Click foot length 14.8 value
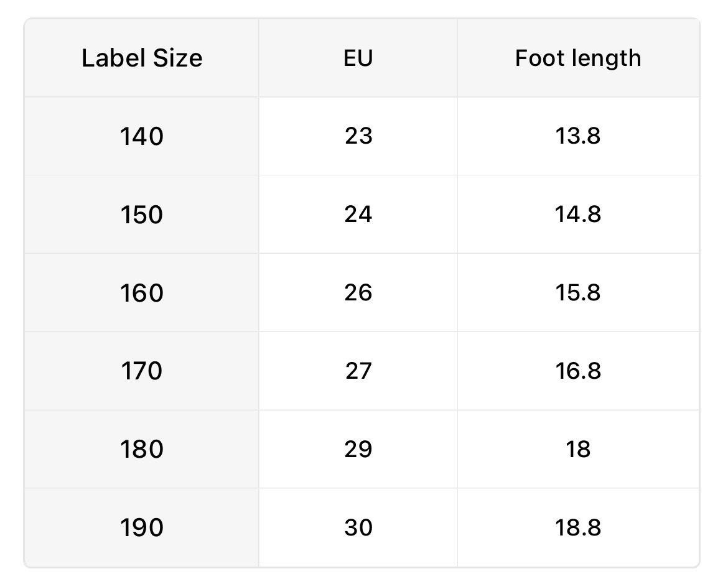Viewport: 728px width, 584px height. pyautogui.click(x=578, y=214)
